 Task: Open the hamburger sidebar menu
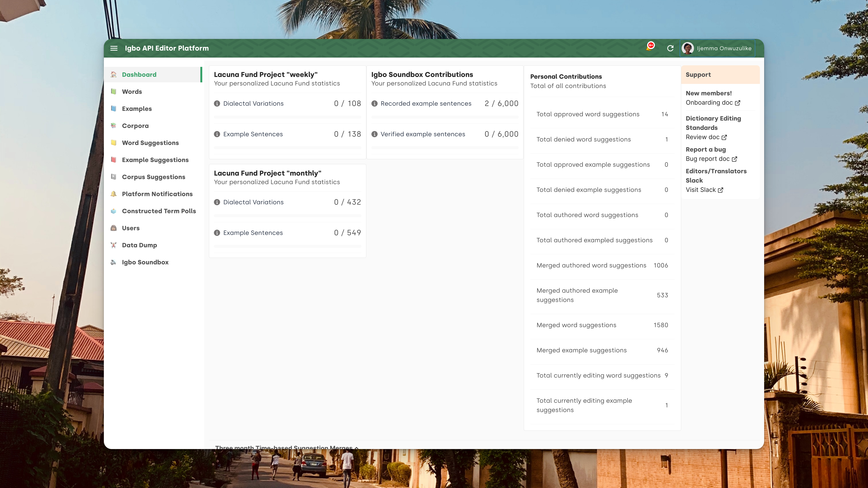[x=114, y=48]
